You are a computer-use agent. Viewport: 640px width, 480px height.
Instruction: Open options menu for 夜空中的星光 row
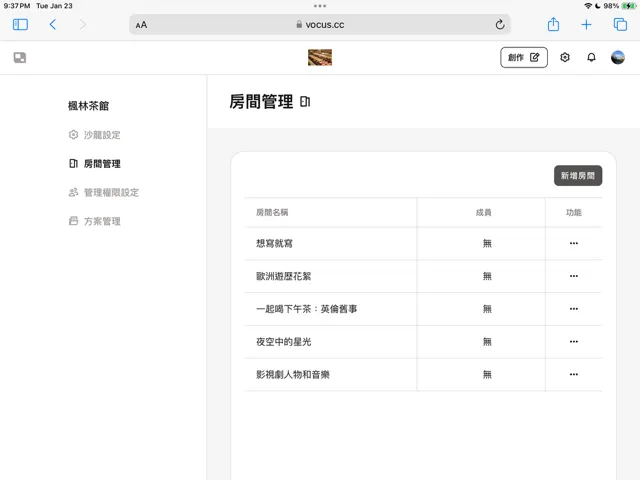[573, 342]
